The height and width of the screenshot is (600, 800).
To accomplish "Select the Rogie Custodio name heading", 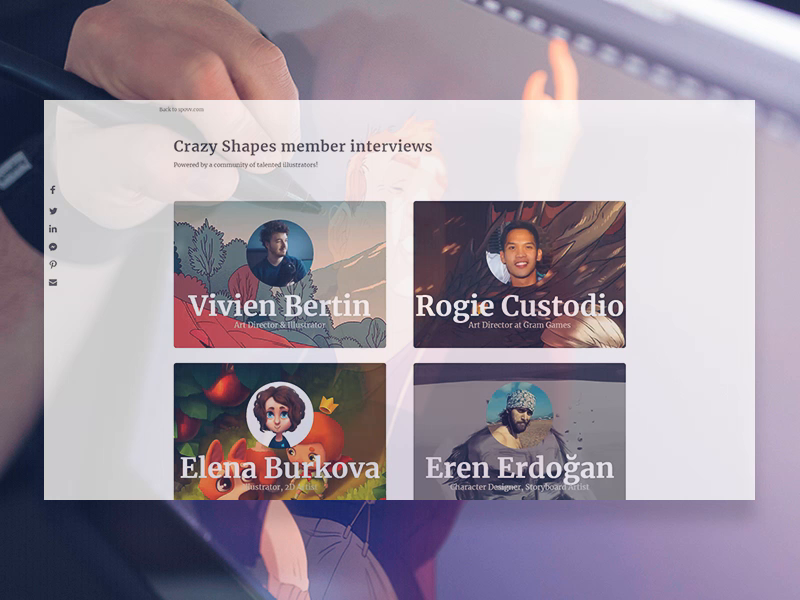I will pyautogui.click(x=519, y=306).
